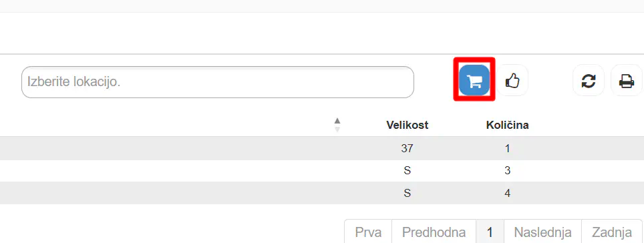Screen dimensions: 644x243
Task: Click the blue shopping cart icon
Action: (x=474, y=79)
